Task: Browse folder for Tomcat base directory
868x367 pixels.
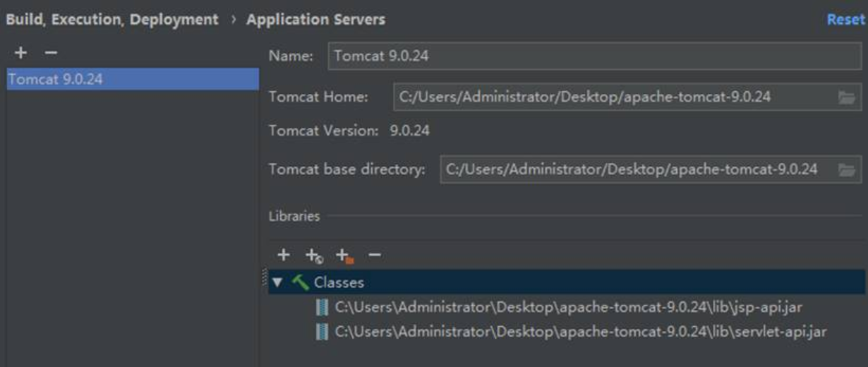Action: (x=846, y=170)
